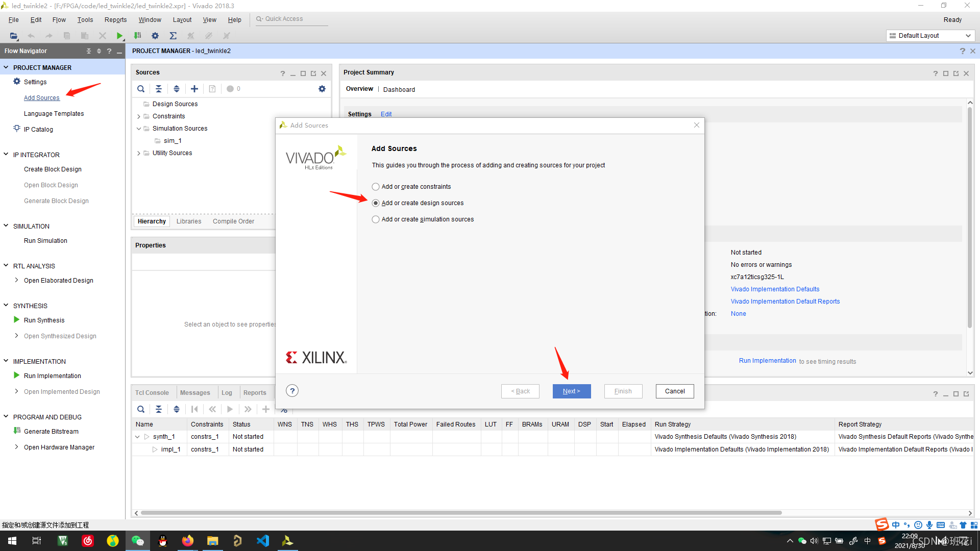Click the Next button

click(x=571, y=391)
